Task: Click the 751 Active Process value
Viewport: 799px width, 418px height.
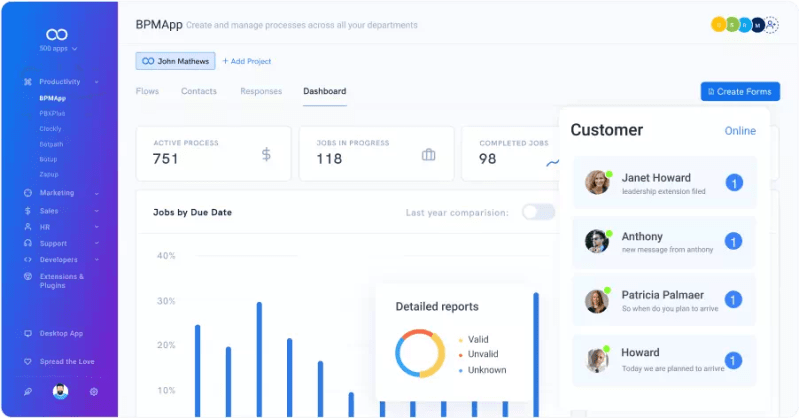Action: [x=166, y=159]
